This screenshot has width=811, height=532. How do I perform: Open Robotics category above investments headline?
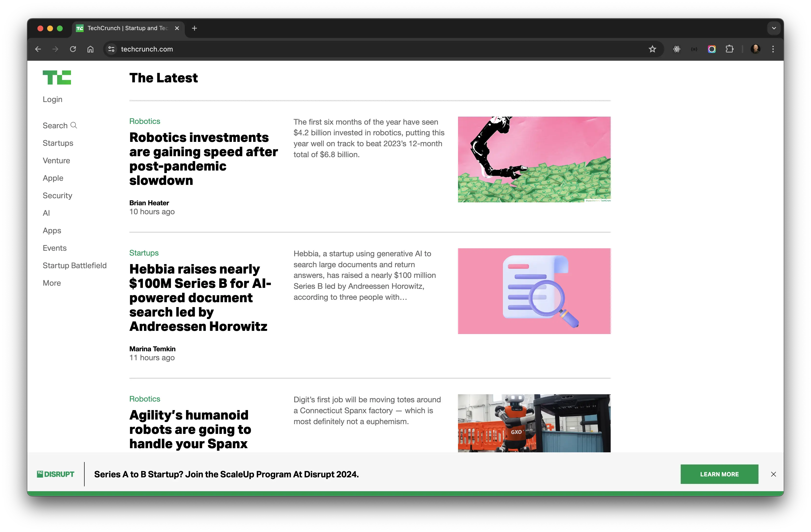144,121
